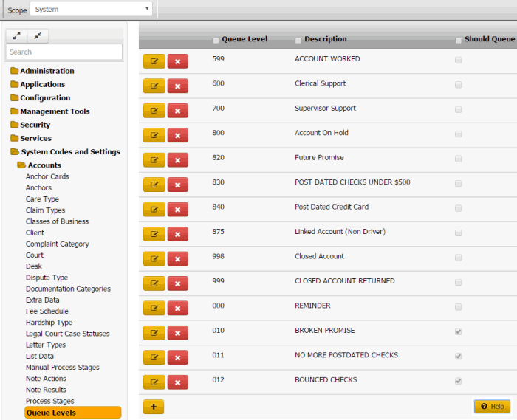Viewport: 517px width, 420px height.
Task: Delete the BOUNCED CHECKS queue level
Action: (177, 382)
